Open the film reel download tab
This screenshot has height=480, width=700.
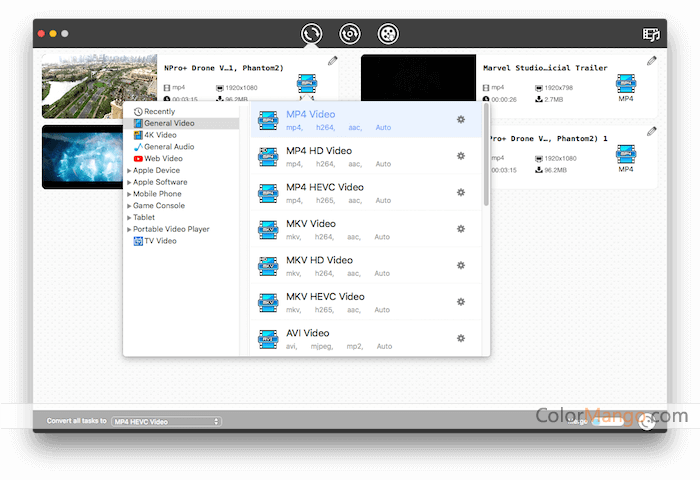(x=389, y=34)
